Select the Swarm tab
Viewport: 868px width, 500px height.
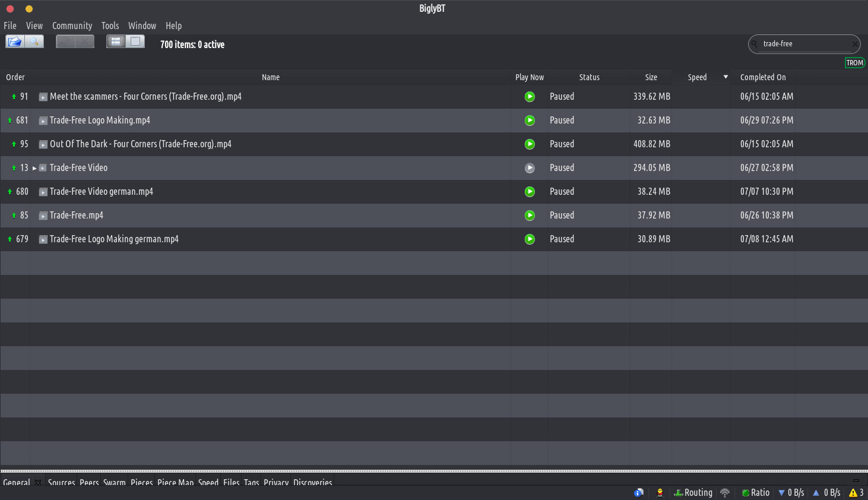coord(115,482)
